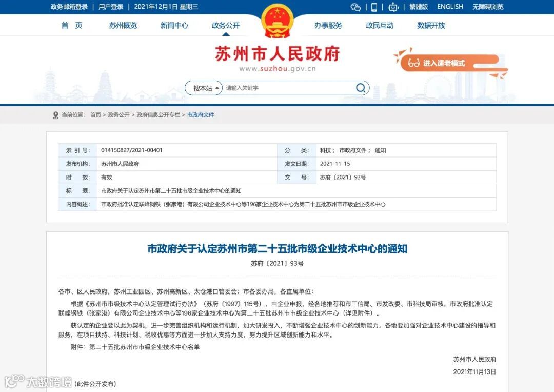554x392 pixels.
Task: Open the 办事服务 navigation tab
Action: click(328, 26)
